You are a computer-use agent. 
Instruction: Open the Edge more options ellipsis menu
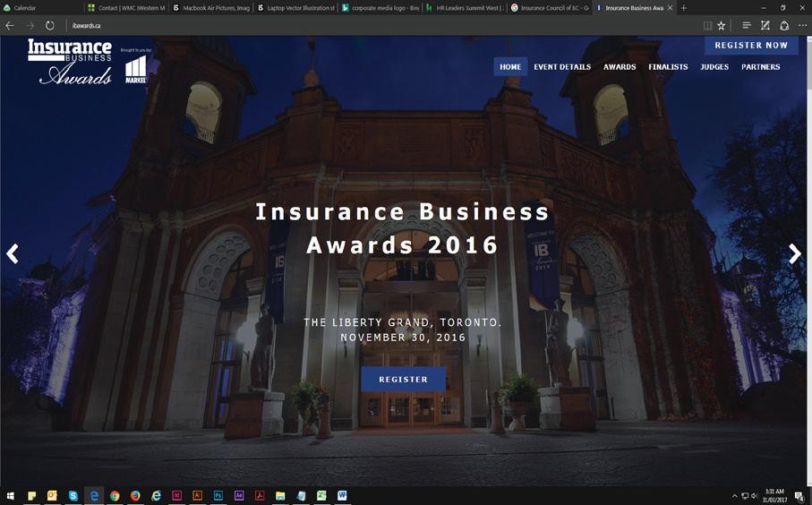point(802,25)
